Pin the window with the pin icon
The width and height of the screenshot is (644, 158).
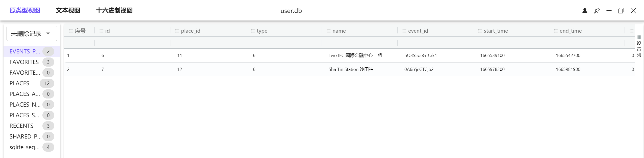tap(597, 11)
